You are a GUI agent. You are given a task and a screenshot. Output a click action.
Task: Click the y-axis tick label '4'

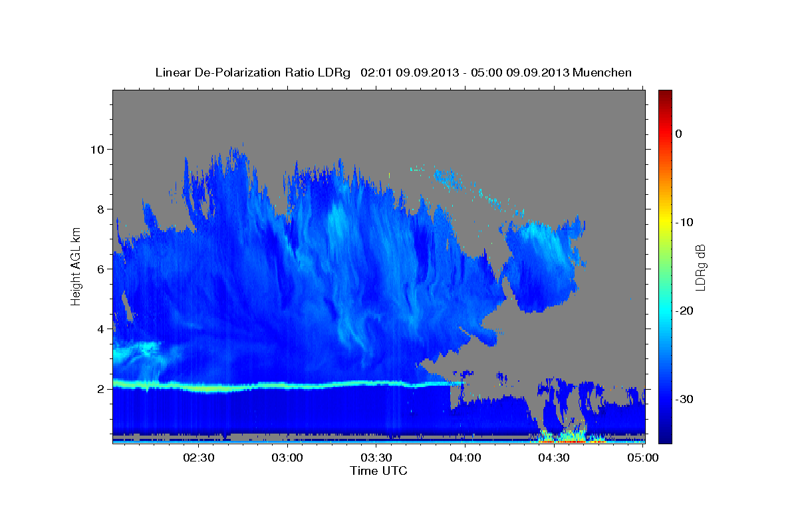(x=101, y=329)
